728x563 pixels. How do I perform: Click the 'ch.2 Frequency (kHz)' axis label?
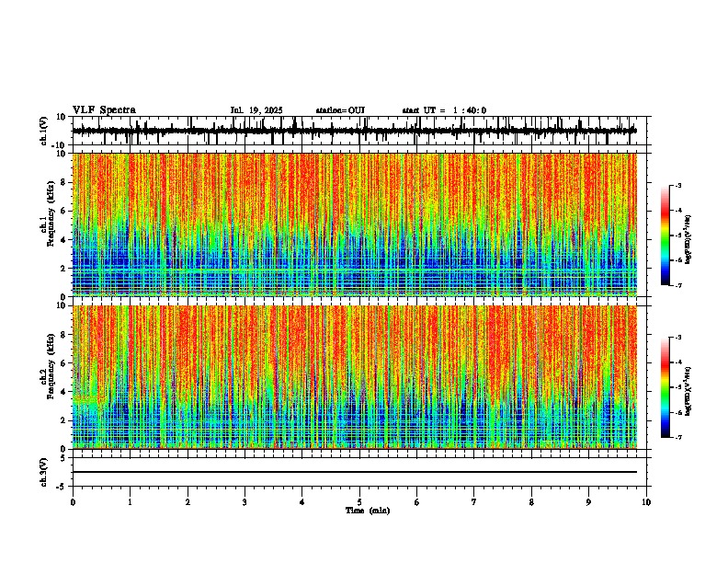tap(48, 366)
